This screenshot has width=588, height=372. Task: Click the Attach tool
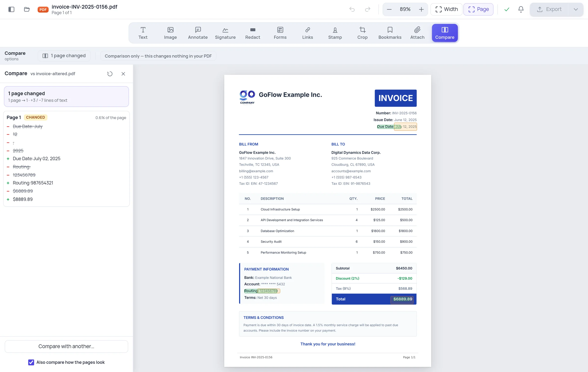tap(417, 33)
